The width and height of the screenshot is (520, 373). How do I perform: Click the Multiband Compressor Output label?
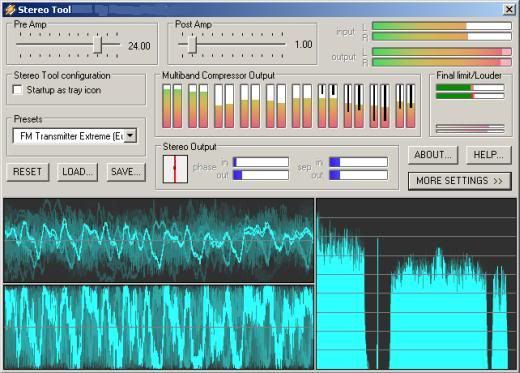point(218,76)
